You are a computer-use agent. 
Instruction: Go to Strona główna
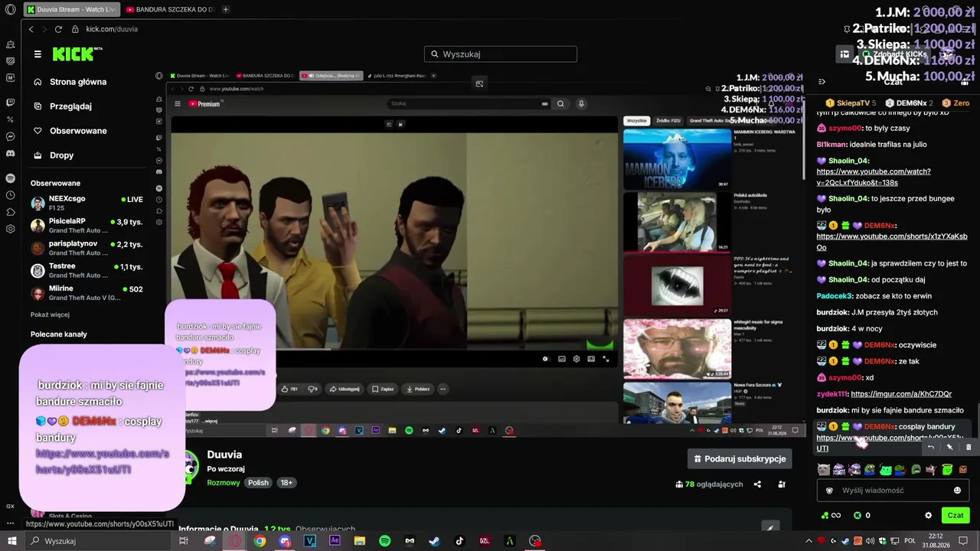[x=78, y=82]
